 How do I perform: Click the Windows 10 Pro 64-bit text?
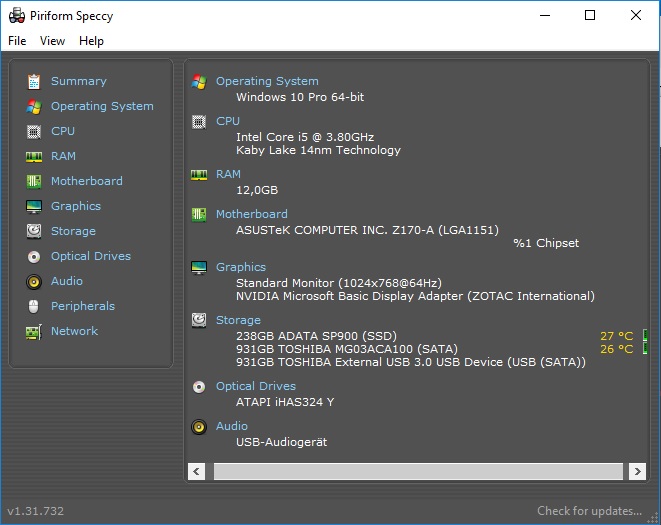[x=300, y=97]
